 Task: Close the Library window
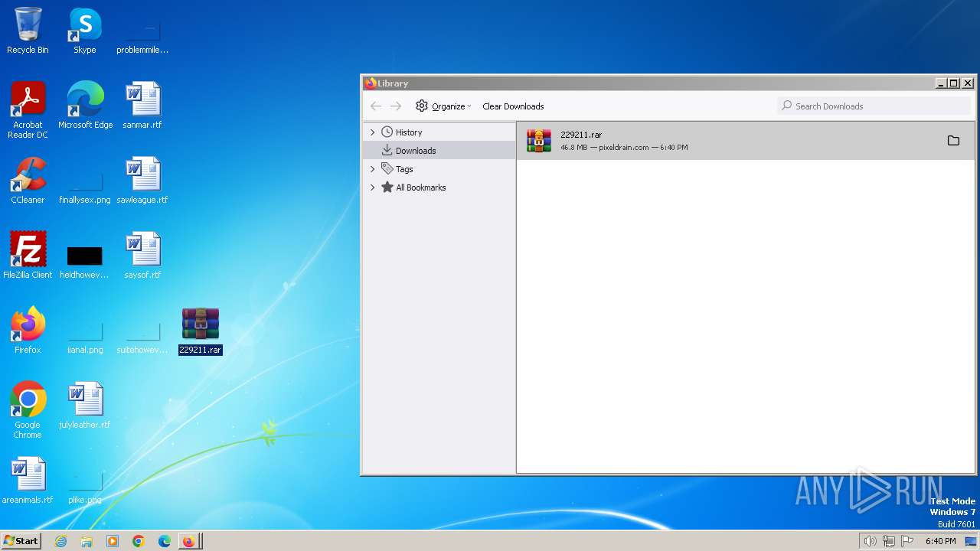(968, 83)
